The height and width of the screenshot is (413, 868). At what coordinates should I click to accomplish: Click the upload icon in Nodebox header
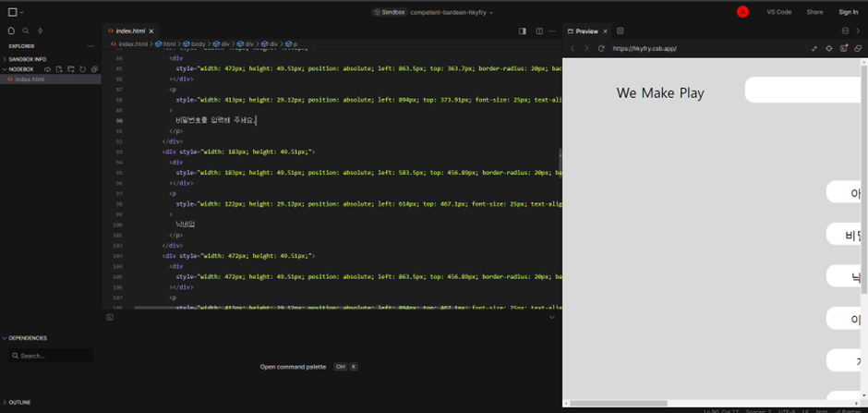pyautogui.click(x=48, y=69)
